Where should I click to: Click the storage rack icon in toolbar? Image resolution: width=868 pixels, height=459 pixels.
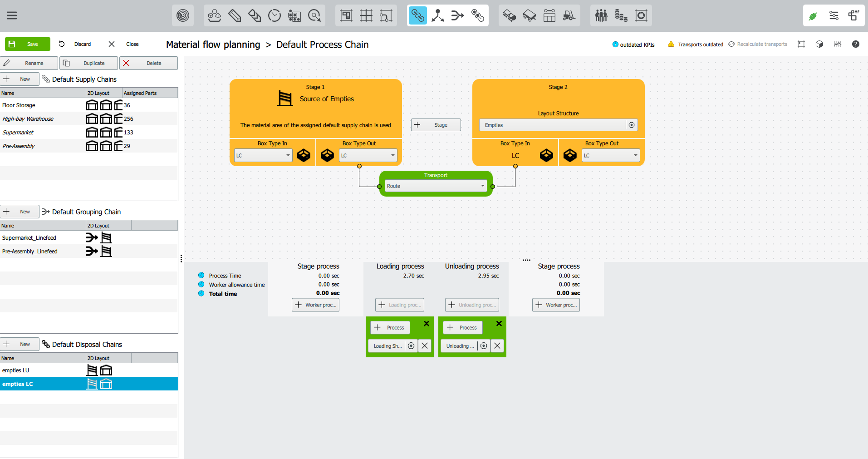point(549,16)
